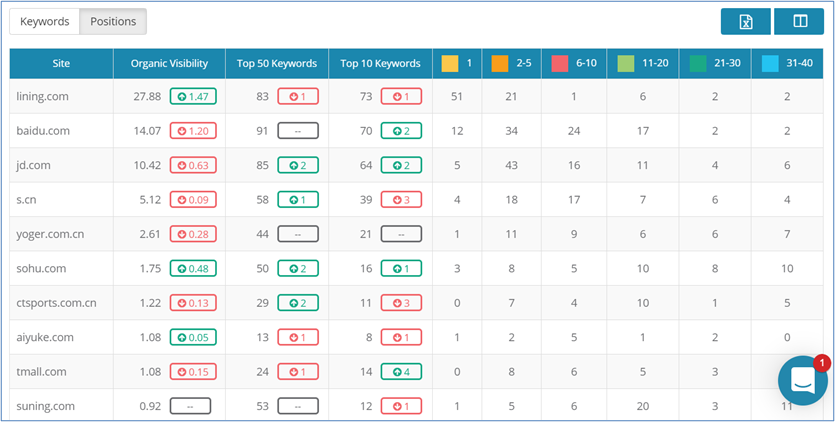Click jd.com's 2-5 count of 43
Screen dimensions: 835x422
point(512,165)
